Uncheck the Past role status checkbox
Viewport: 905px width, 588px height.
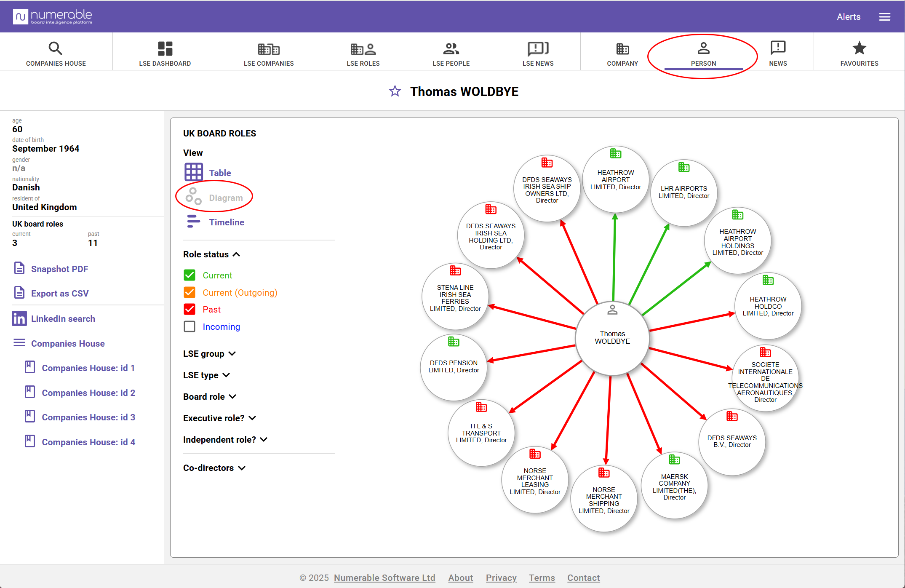190,309
